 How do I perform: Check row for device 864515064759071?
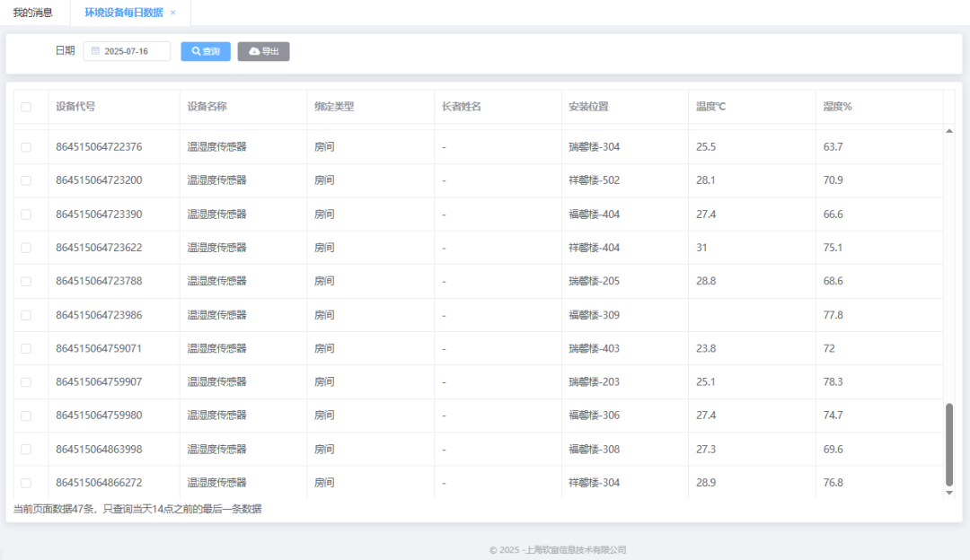click(x=26, y=348)
